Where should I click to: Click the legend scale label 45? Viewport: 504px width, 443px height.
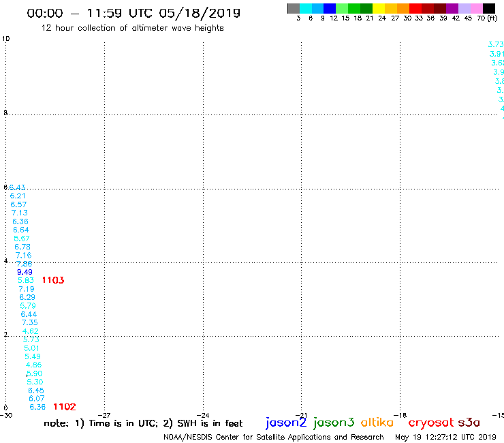(468, 18)
